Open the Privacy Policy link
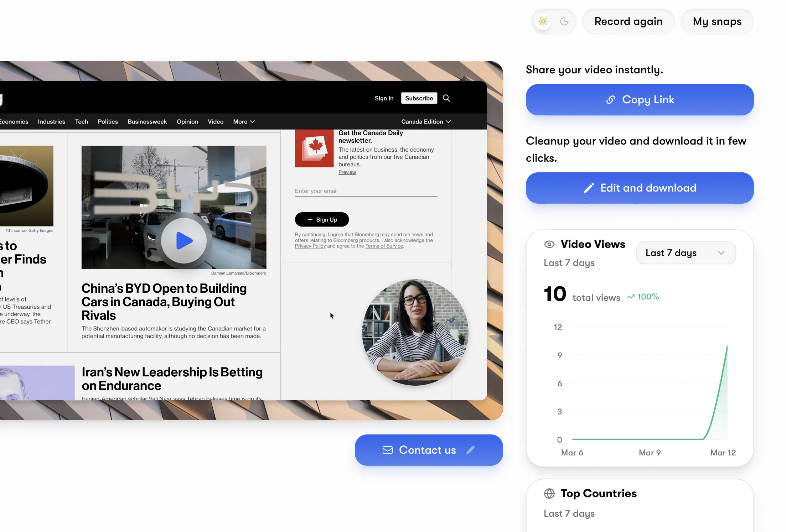Image resolution: width=786 pixels, height=532 pixels. [x=310, y=246]
